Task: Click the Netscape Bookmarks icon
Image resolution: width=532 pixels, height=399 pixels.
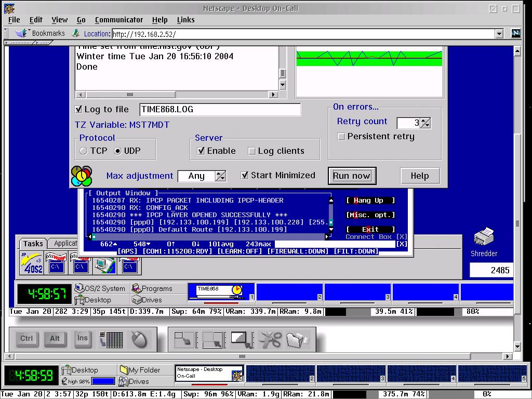Action: (21, 33)
